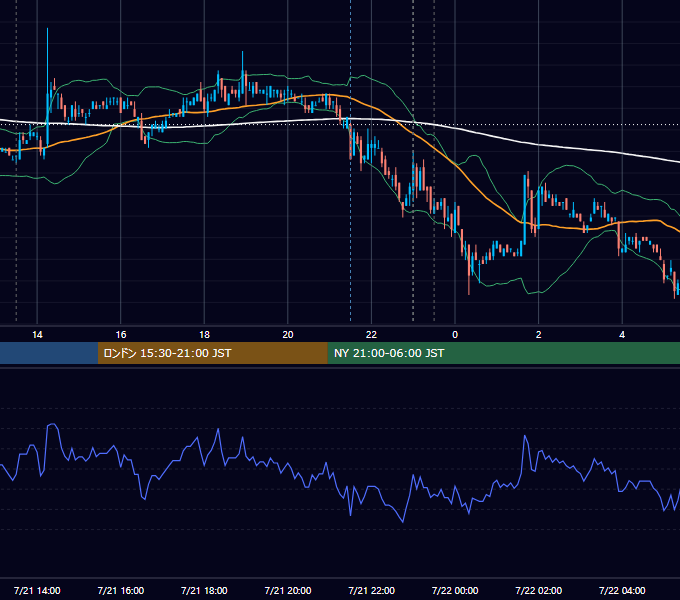
Task: Click the oscillator peak near 02:00
Action: [525, 436]
